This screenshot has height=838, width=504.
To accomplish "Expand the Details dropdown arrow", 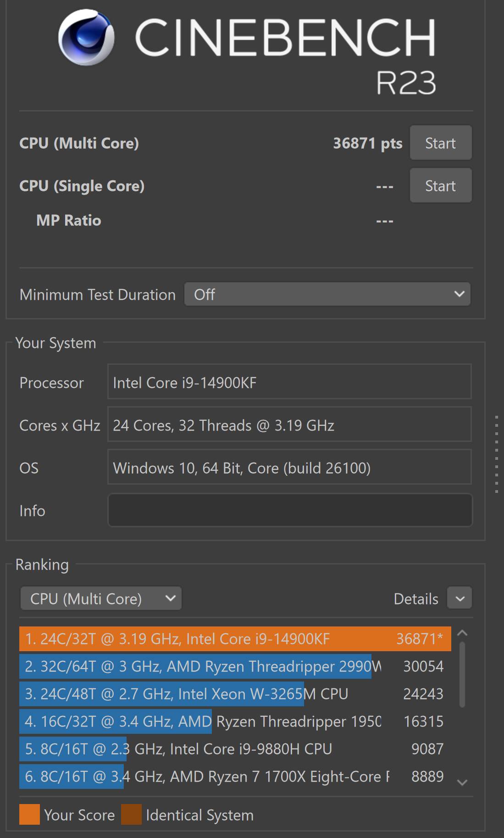I will 460,598.
